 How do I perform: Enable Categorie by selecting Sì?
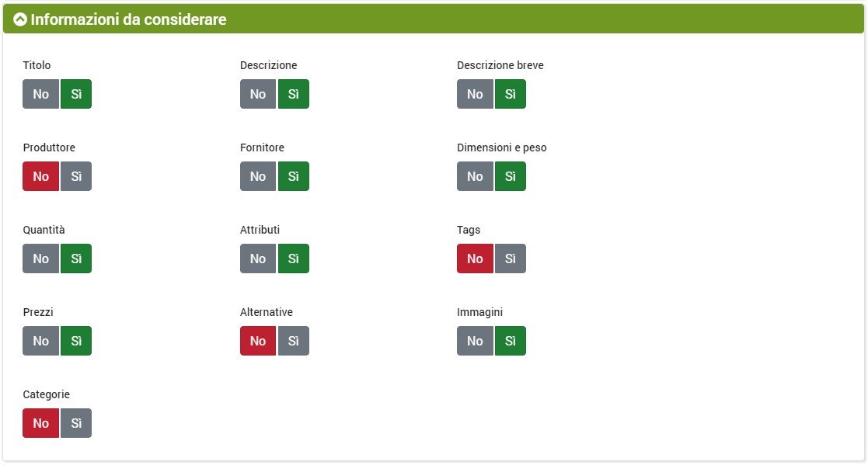click(76, 423)
